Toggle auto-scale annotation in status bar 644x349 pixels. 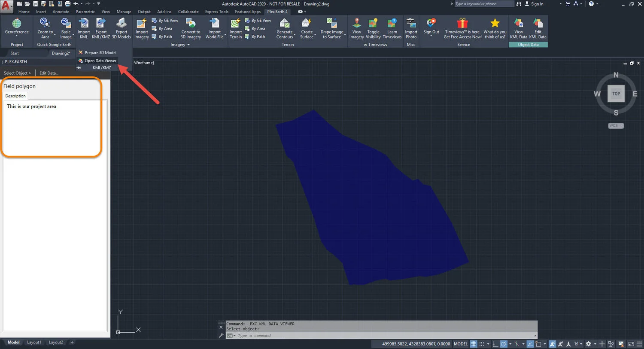click(560, 344)
